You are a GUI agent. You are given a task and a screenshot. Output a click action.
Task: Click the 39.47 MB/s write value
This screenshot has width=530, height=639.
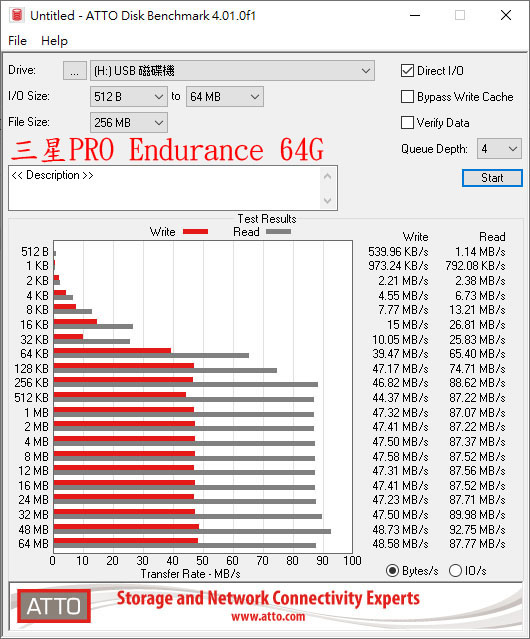coord(400,354)
